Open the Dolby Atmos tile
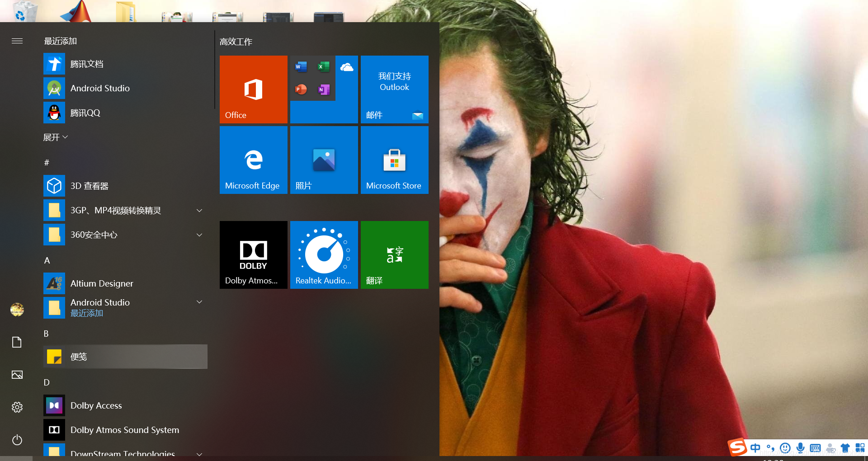The width and height of the screenshot is (868, 461). pos(254,255)
